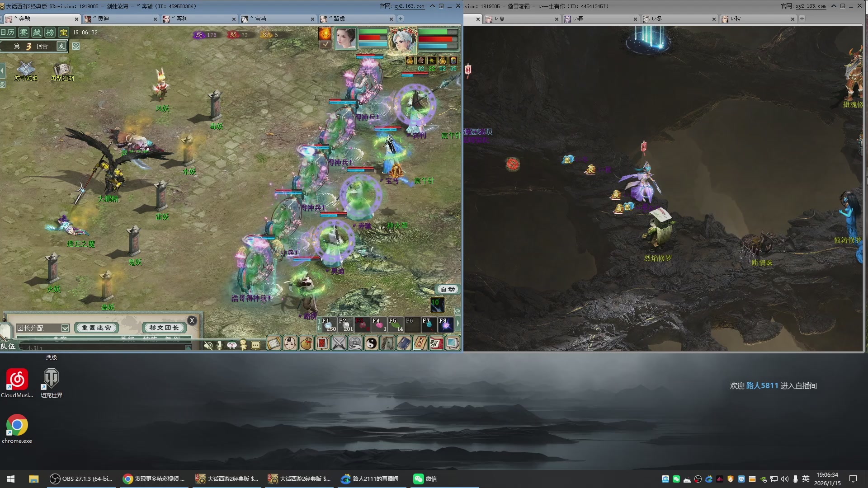Click the female character portrait health bars
Viewport: 868px width, 488px height.
click(373, 38)
